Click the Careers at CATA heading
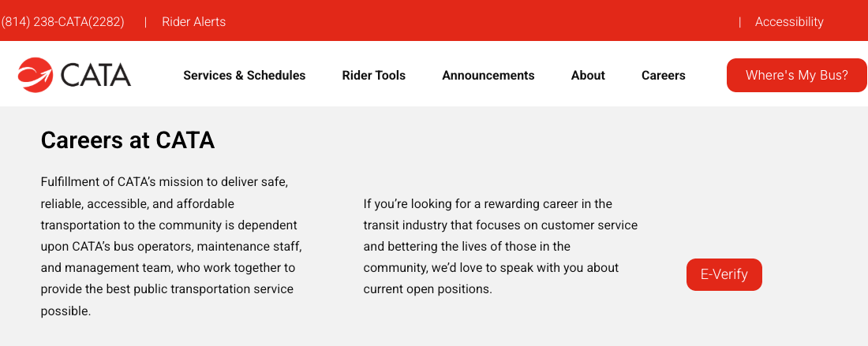The width and height of the screenshot is (868, 346). [127, 140]
